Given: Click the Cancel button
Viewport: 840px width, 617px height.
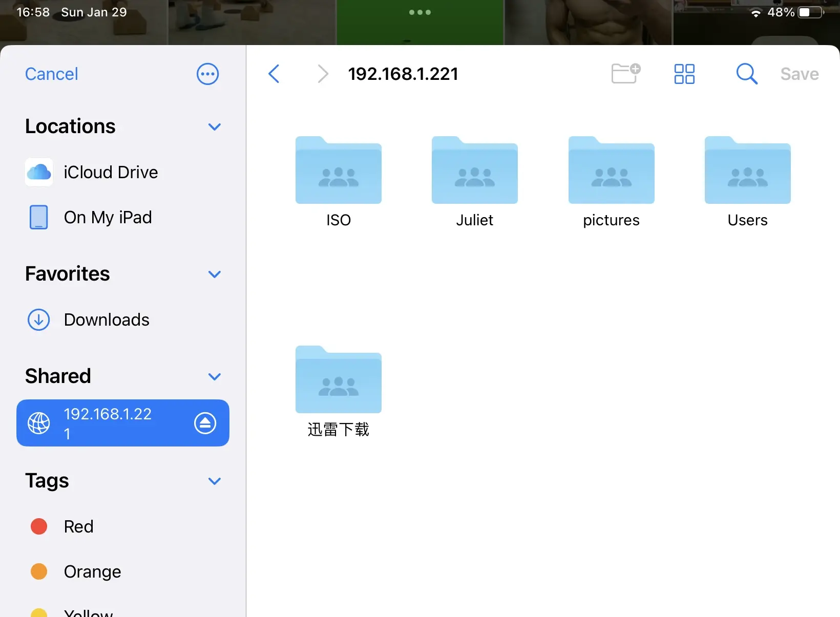Looking at the screenshot, I should click(x=51, y=74).
